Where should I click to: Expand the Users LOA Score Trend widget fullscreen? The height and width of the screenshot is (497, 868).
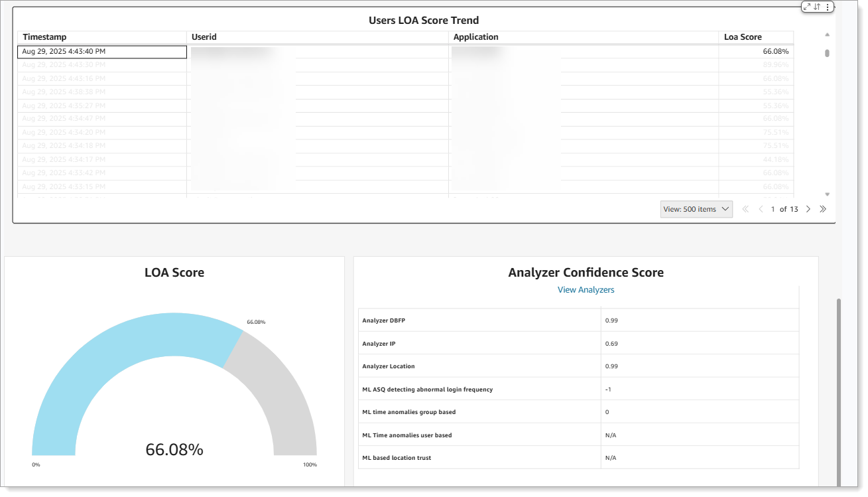[807, 7]
